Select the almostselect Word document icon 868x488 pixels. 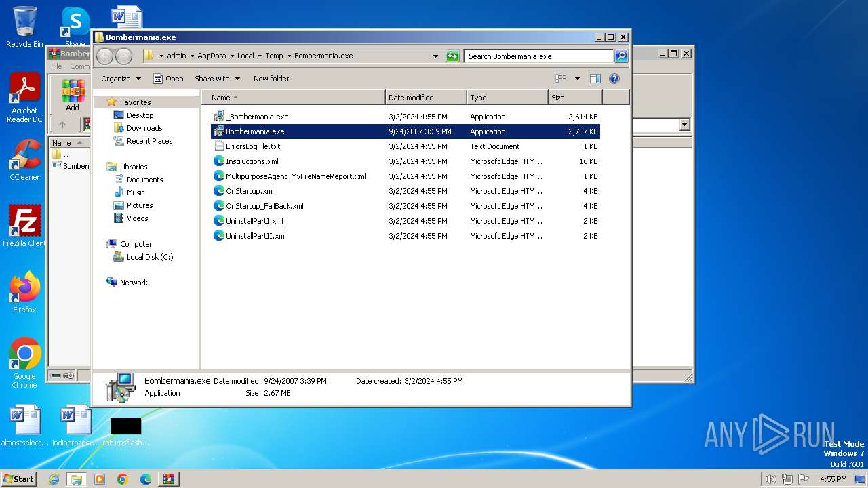coord(24,426)
